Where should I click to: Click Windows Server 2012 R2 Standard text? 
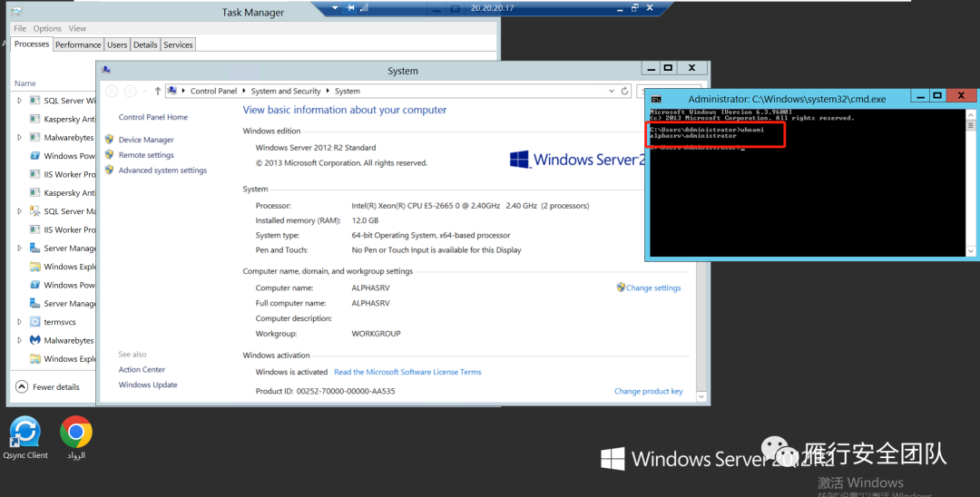(316, 148)
